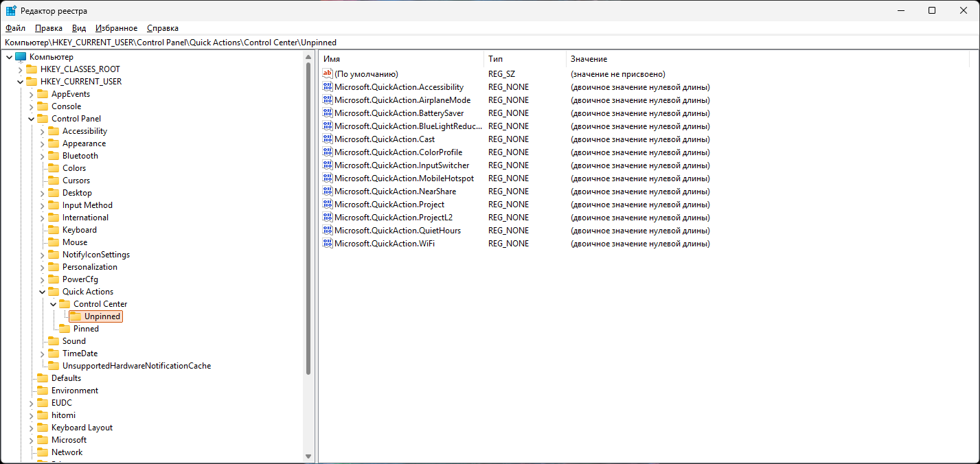
Task: Select the TimeDate key
Action: click(x=80, y=353)
